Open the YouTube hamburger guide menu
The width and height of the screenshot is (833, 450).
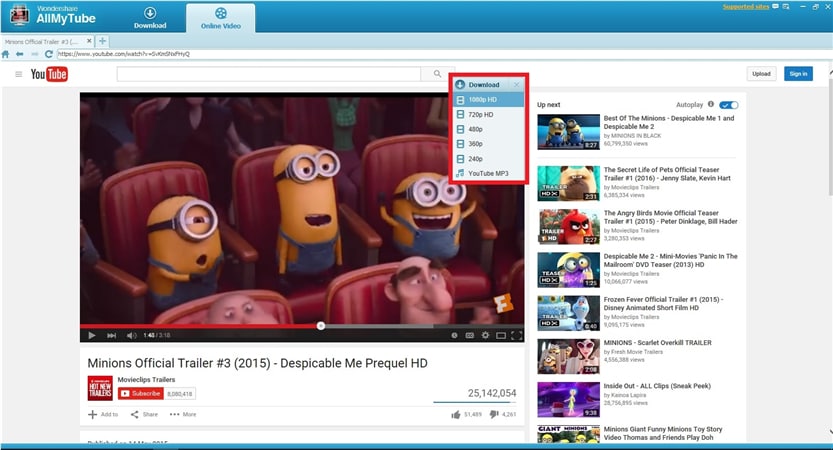(19, 74)
